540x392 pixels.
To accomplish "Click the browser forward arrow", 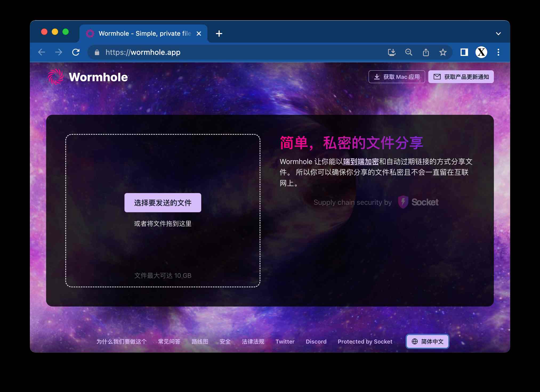I will [x=59, y=52].
